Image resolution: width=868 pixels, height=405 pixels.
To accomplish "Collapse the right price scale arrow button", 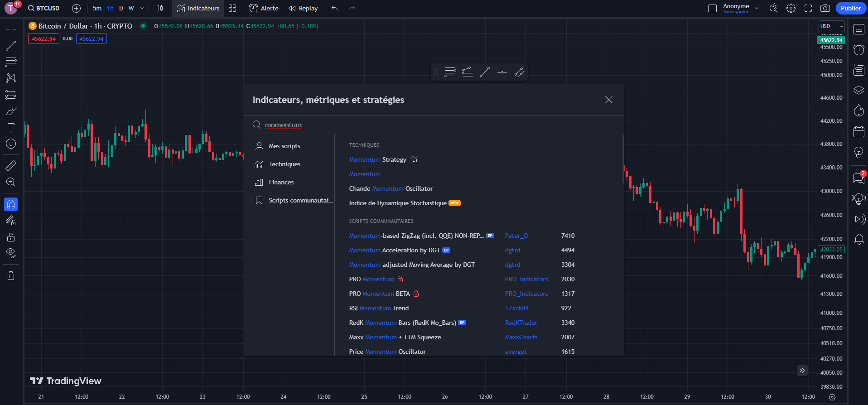I will (802, 371).
